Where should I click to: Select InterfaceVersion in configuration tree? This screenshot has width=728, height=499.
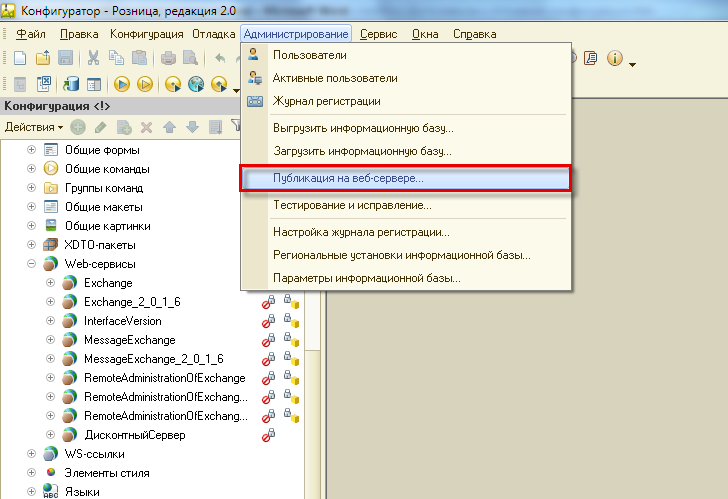pyautogui.click(x=122, y=321)
